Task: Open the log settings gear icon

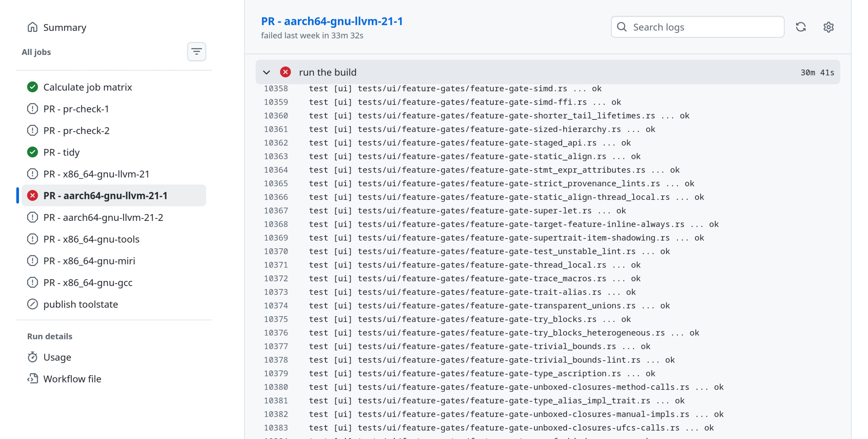Action: coord(828,27)
